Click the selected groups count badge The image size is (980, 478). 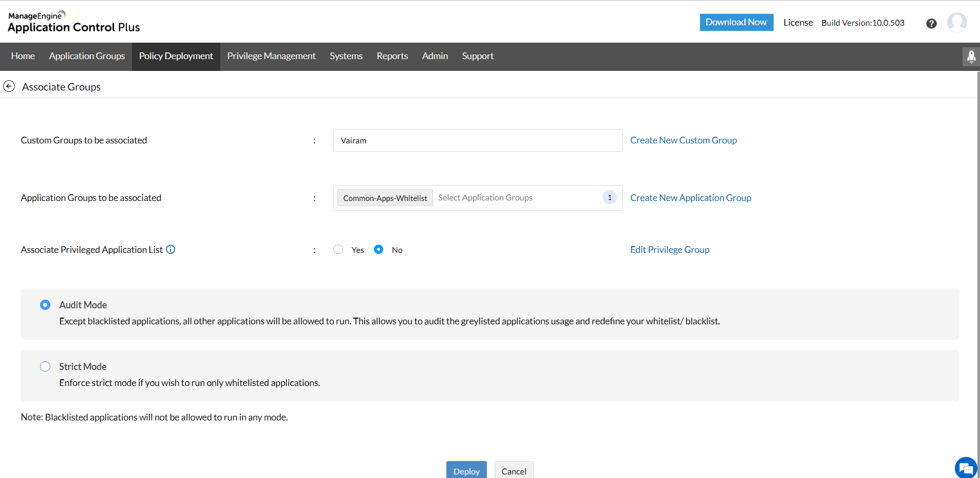point(609,197)
